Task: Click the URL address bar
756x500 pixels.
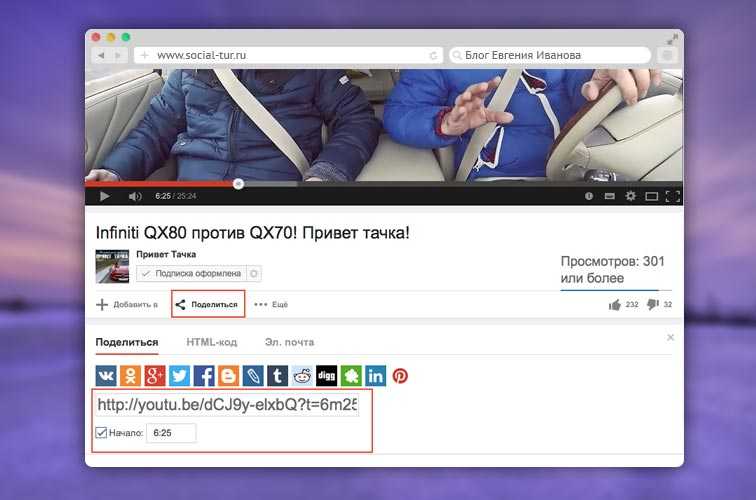Action: [289, 55]
